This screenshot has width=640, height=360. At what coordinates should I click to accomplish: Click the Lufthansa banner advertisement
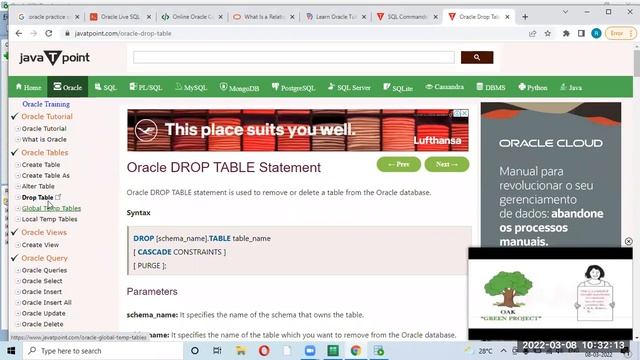(298, 130)
